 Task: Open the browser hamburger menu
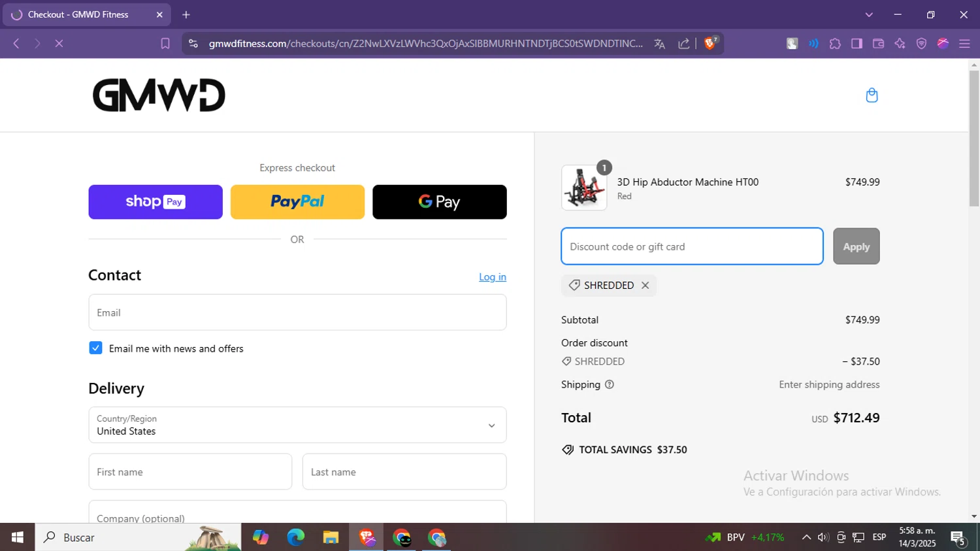[x=964, y=44]
